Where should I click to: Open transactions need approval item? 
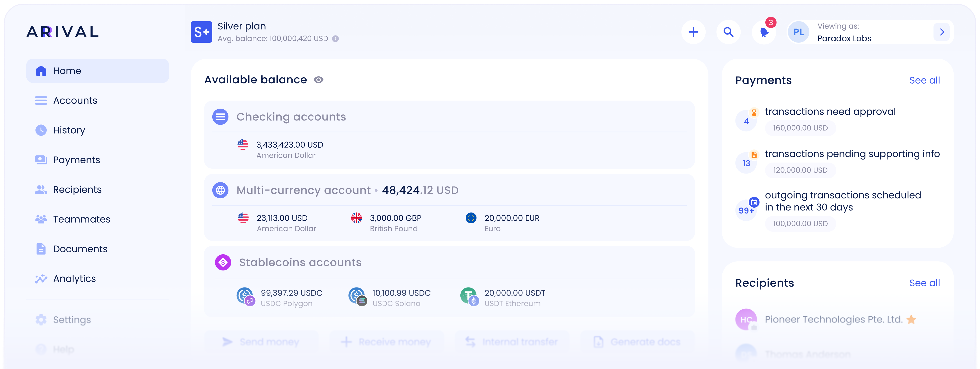830,112
